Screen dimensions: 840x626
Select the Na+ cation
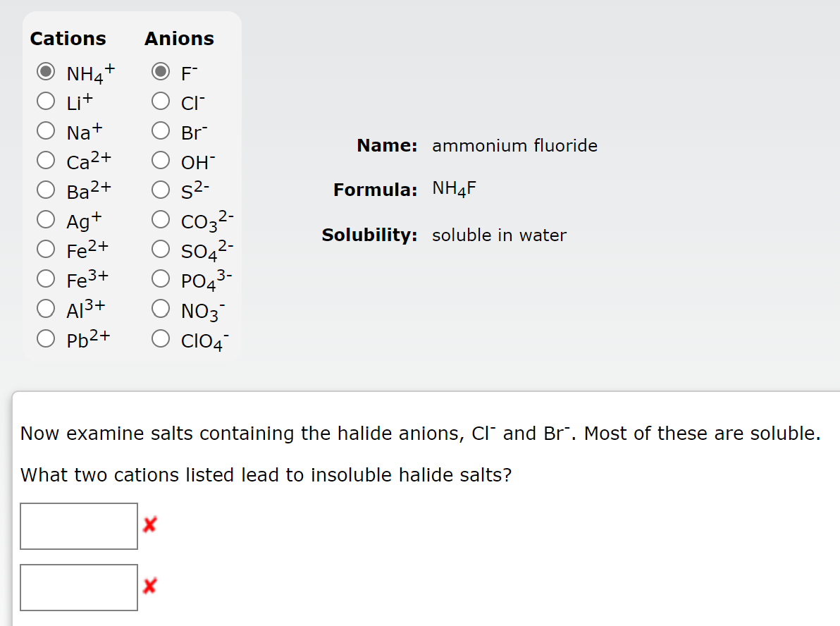pos(45,130)
